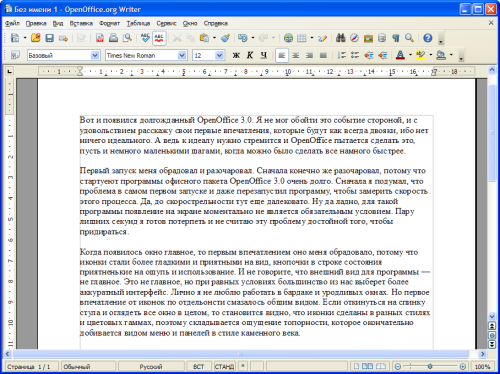The width and height of the screenshot is (500, 374).
Task: Switch to book view layout icon
Action: [380, 366]
